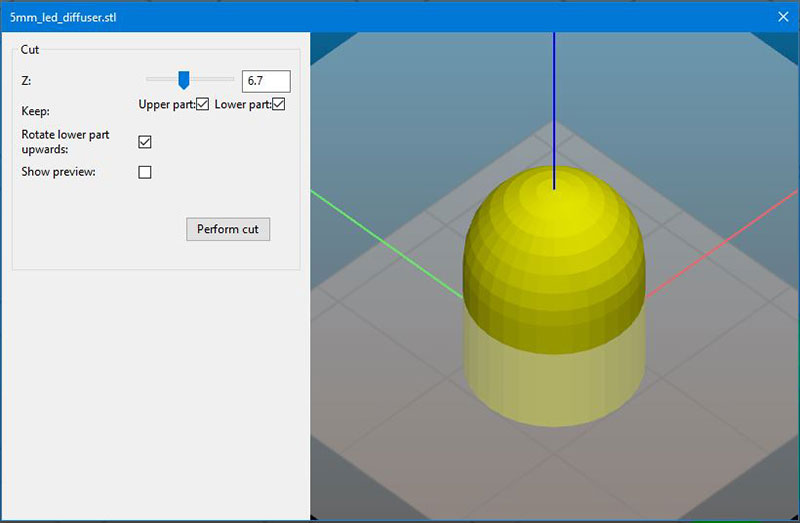Screen dimensions: 800x523
Task: Click the blue vertical Z axis line
Action: coord(553,100)
